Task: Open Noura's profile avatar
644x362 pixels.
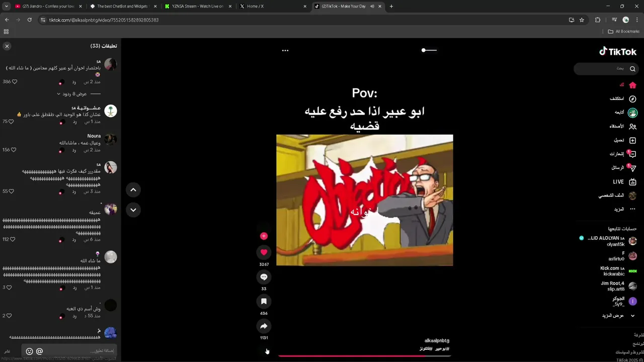Action: (111, 139)
